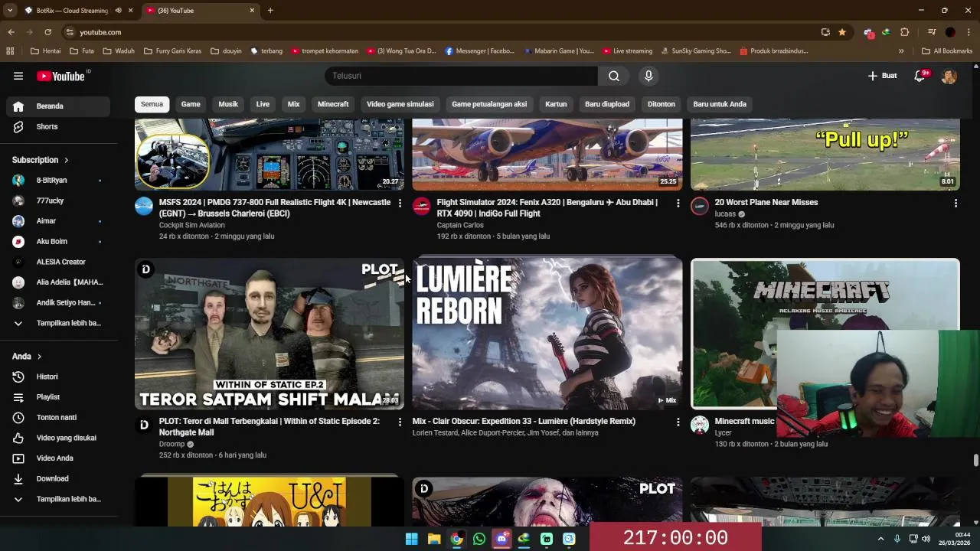Click the page vertical scrollbar thumb
Viewport: 980px width, 551px height.
coord(975,460)
